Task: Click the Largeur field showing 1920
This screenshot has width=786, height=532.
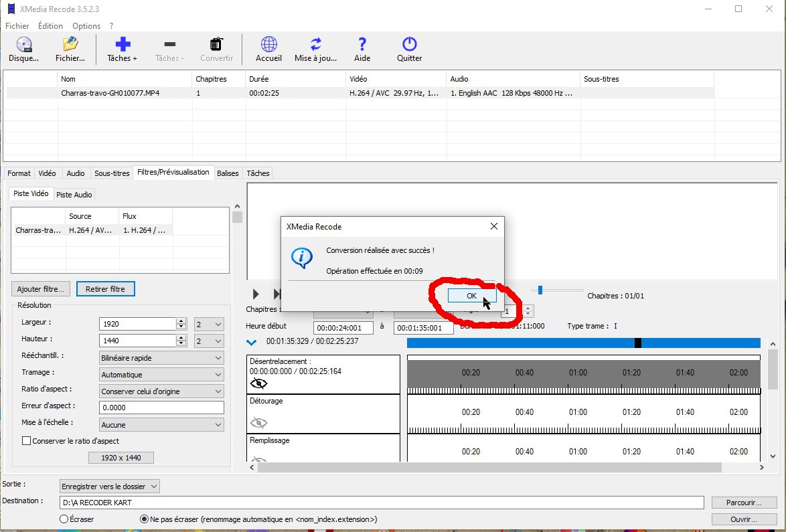Action: click(138, 324)
